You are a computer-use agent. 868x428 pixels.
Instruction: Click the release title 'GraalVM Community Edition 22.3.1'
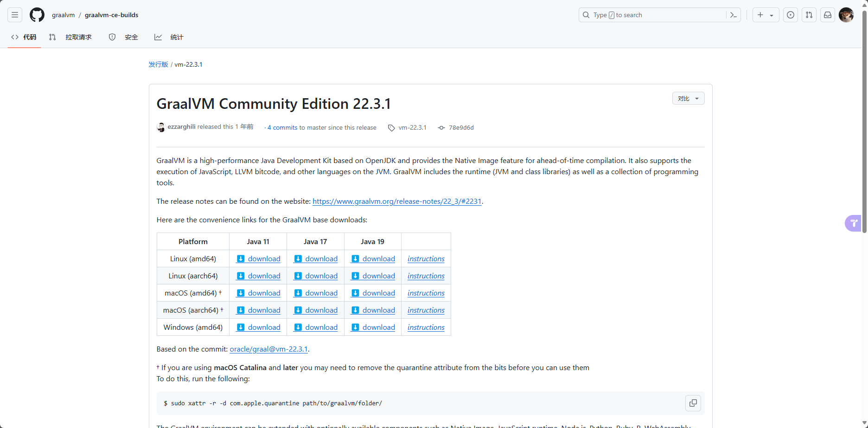(274, 104)
